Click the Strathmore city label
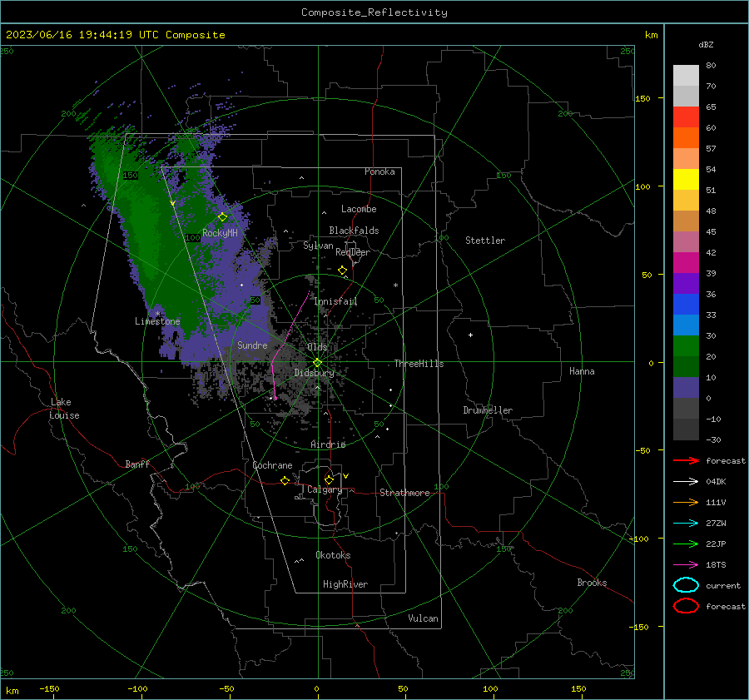 [x=404, y=493]
